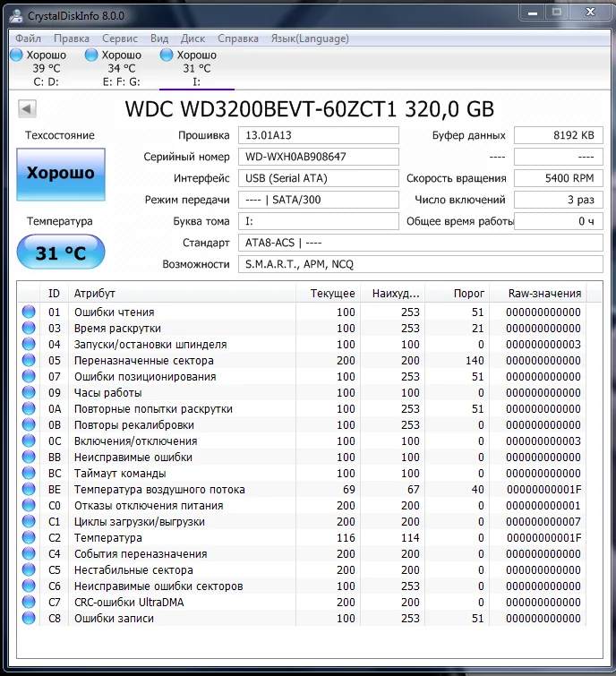Click the status circle for BB Неисправимые ошибки

[x=29, y=457]
